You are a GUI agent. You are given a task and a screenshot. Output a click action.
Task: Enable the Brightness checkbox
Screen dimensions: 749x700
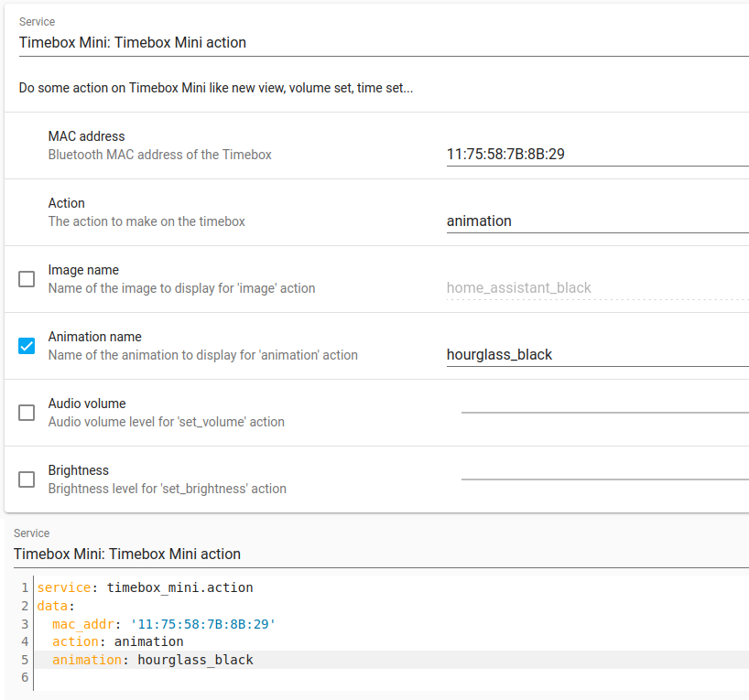point(27,479)
